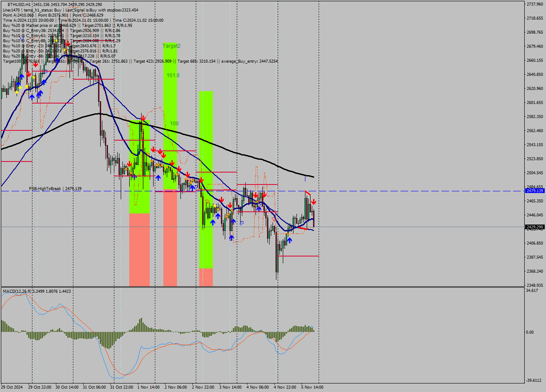Click the 2660.155 price axis label

point(534,60)
